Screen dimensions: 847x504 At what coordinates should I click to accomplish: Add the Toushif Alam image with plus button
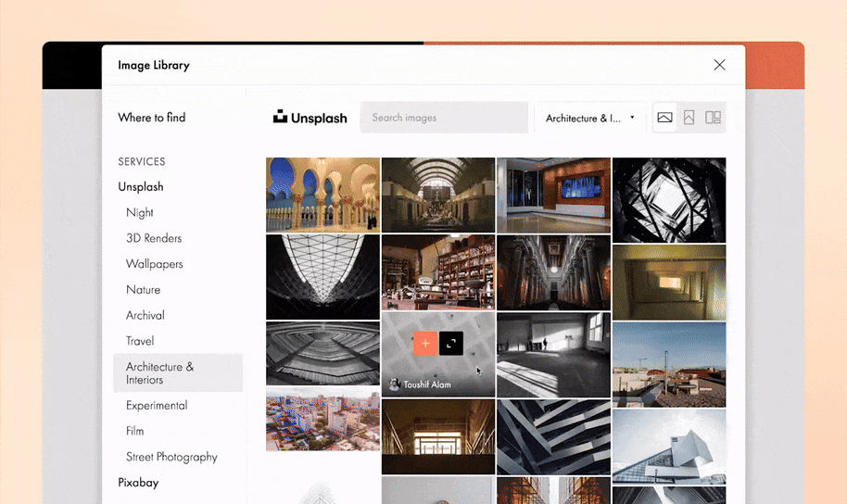click(425, 343)
